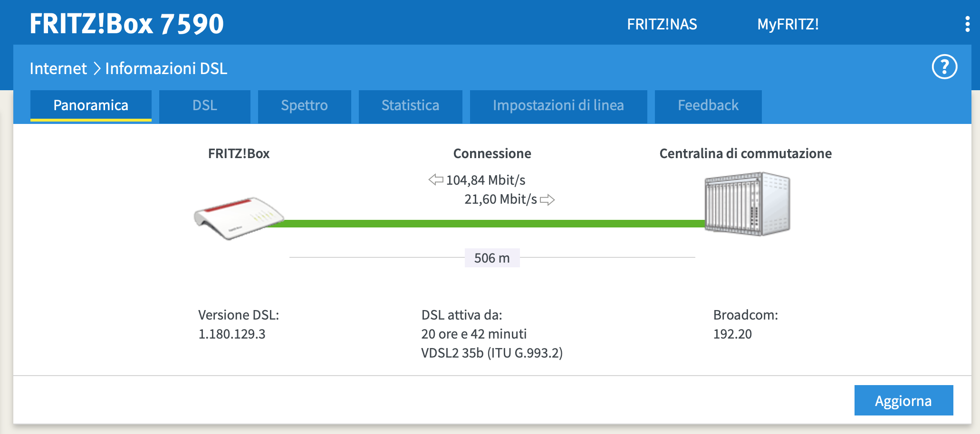The height and width of the screenshot is (434, 980).
Task: Click the FRITZ!Box 7590 logo
Action: point(126,24)
